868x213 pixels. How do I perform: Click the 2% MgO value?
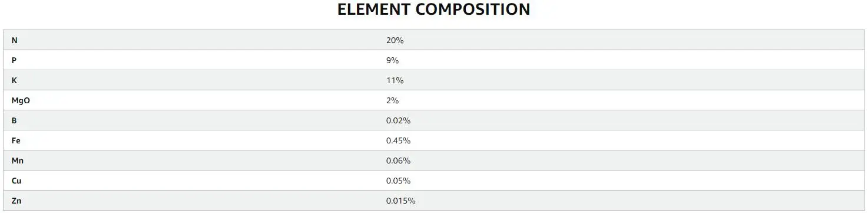click(392, 100)
